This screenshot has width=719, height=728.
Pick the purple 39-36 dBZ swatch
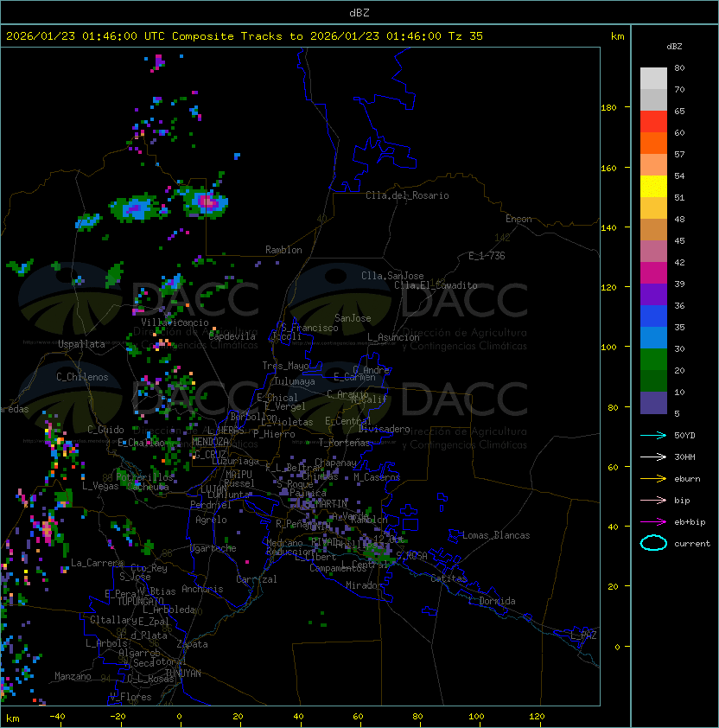653,294
